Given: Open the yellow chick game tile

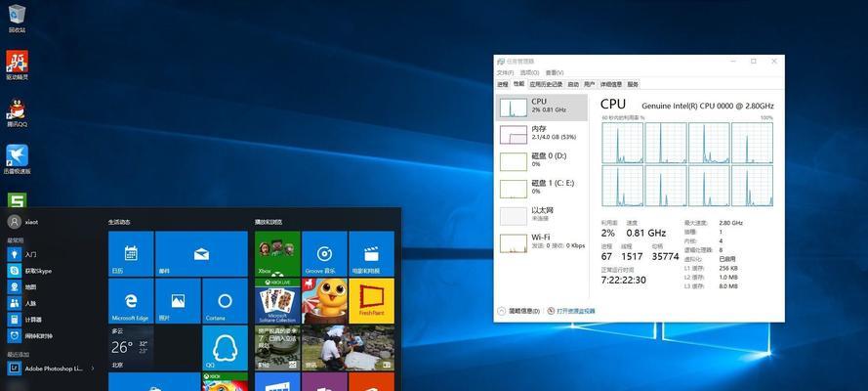Looking at the screenshot, I should pyautogui.click(x=324, y=301).
